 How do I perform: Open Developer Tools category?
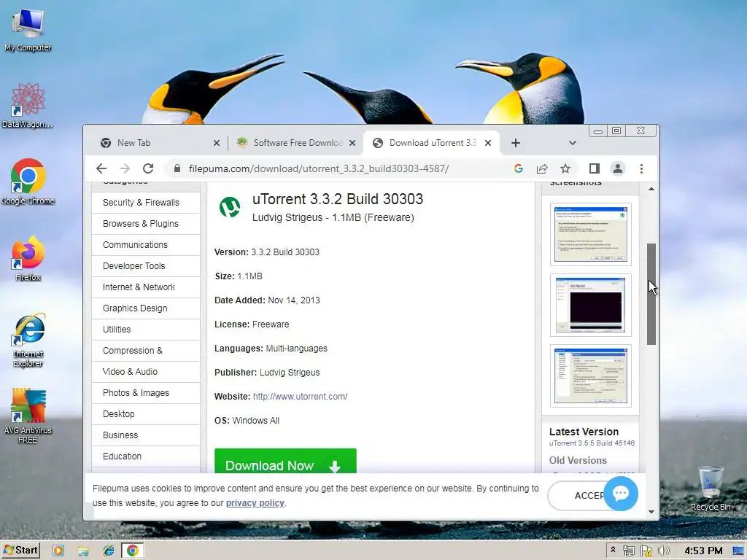coord(145,266)
